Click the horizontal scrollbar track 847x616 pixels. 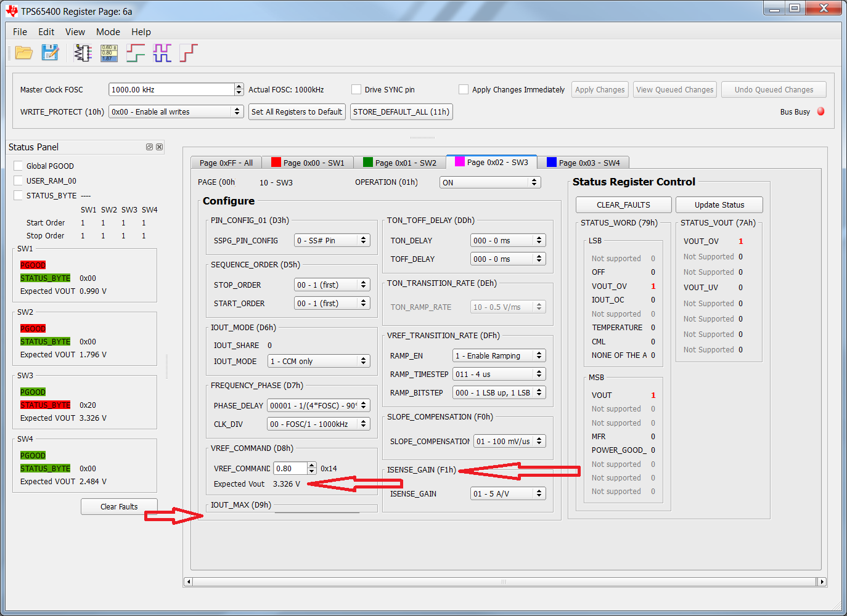point(504,582)
